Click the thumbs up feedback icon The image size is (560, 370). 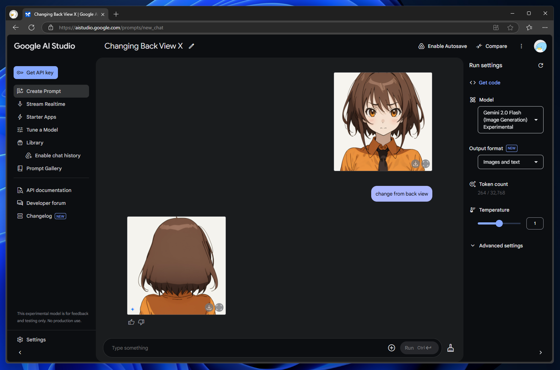coord(131,322)
